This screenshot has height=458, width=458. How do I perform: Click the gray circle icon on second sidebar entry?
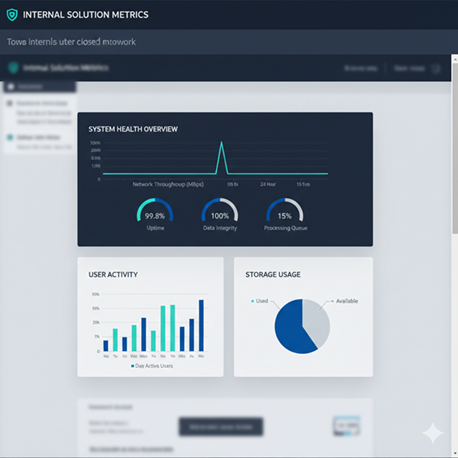(x=10, y=103)
